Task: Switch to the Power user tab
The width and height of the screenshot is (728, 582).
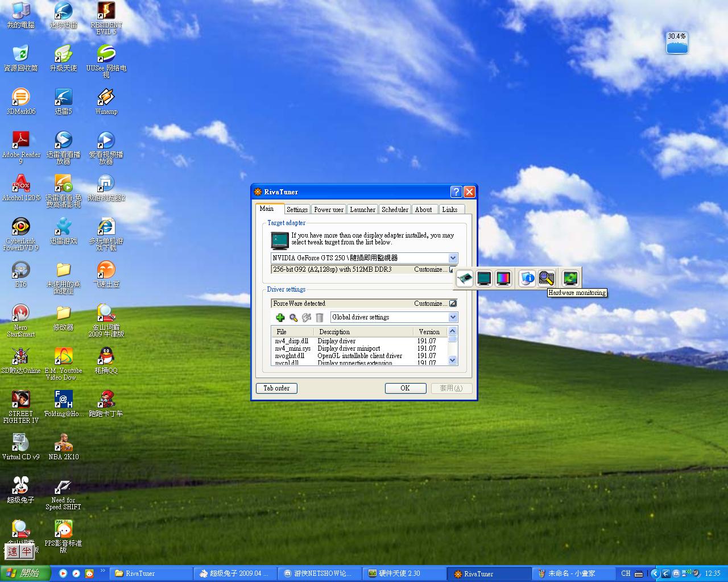Action: (x=329, y=210)
